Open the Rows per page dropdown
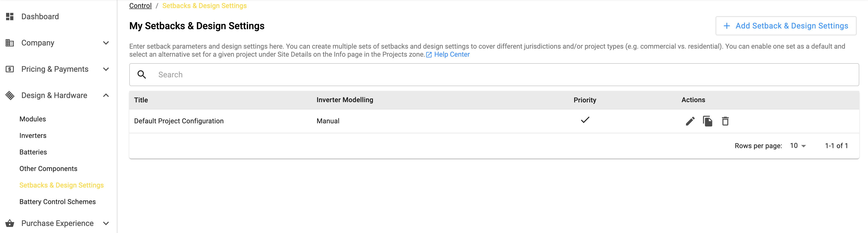 pos(798,146)
